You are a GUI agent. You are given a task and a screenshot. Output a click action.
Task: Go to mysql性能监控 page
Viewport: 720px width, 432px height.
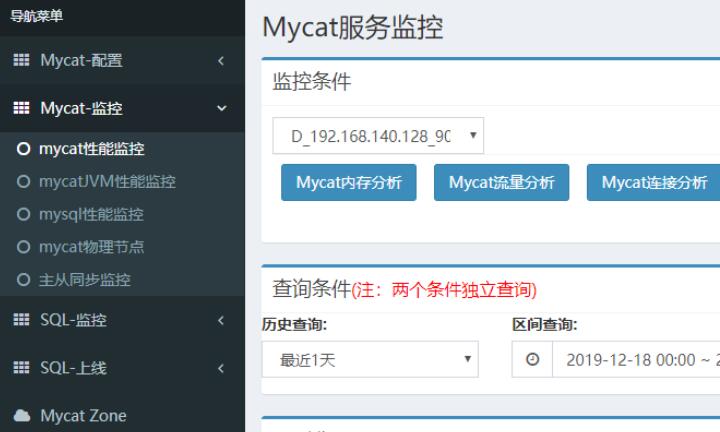click(x=91, y=214)
